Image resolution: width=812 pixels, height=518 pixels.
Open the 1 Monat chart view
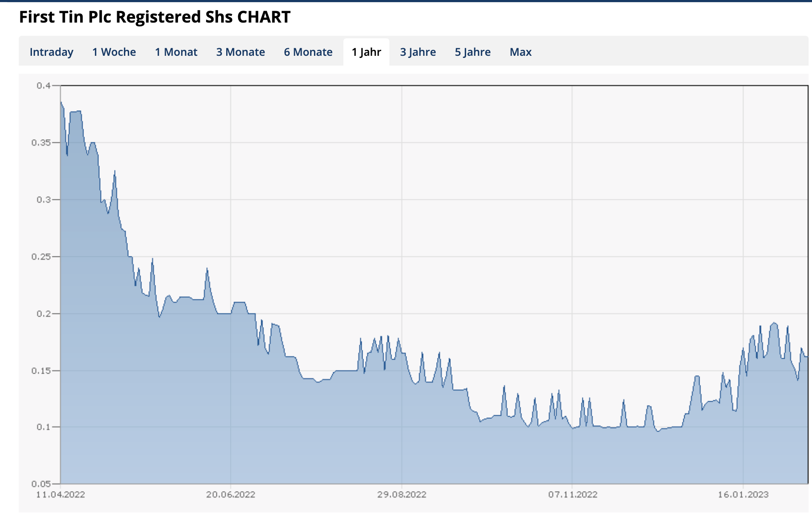[176, 52]
